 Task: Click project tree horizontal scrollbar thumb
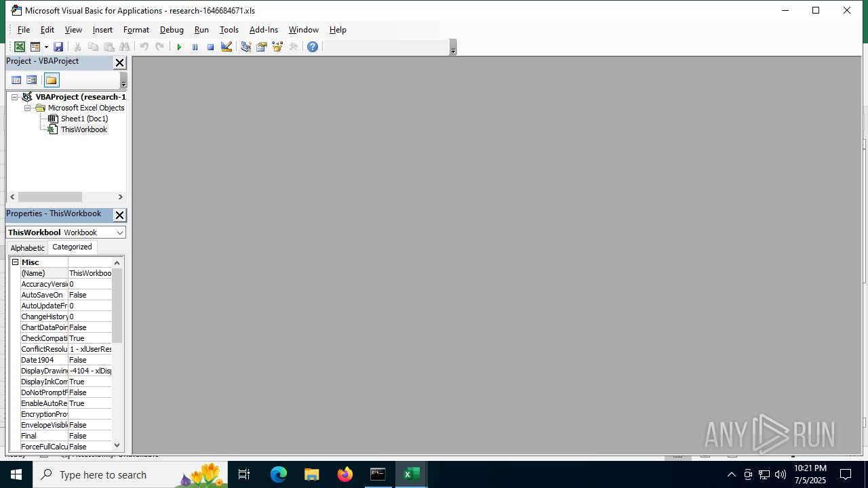point(50,197)
